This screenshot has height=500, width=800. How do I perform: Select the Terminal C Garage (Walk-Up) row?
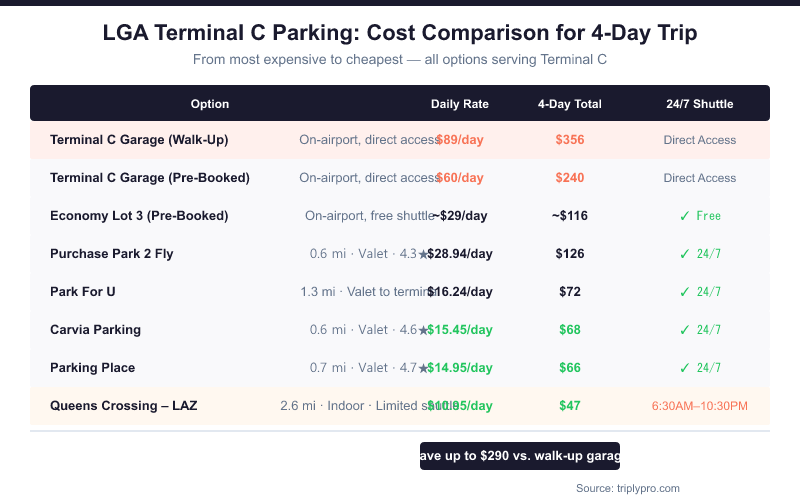(x=139, y=140)
